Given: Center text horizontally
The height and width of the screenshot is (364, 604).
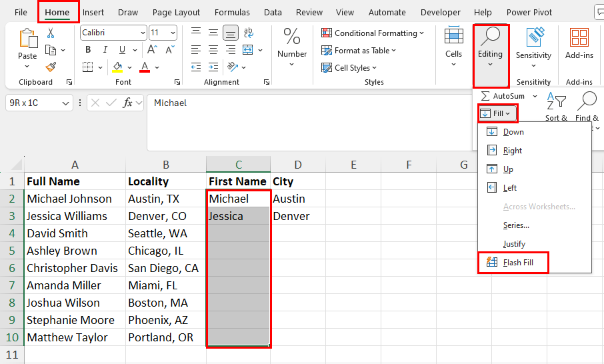Looking at the screenshot, I should 213,50.
